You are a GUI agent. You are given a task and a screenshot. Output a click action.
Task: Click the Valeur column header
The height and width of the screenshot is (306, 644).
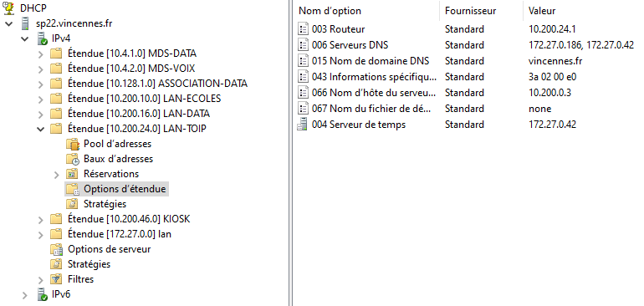point(542,11)
